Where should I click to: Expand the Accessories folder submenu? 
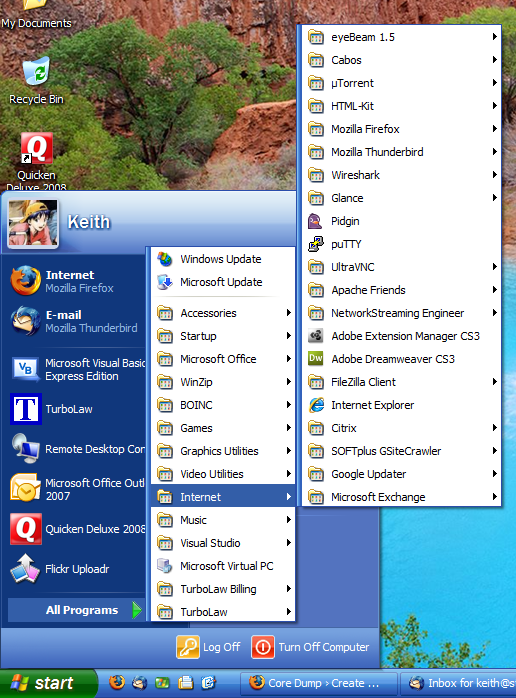tap(223, 313)
